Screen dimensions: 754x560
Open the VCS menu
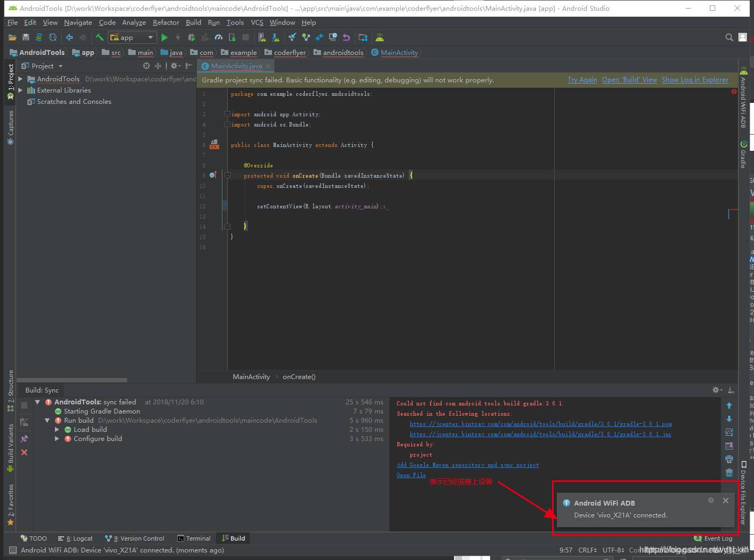tap(257, 22)
